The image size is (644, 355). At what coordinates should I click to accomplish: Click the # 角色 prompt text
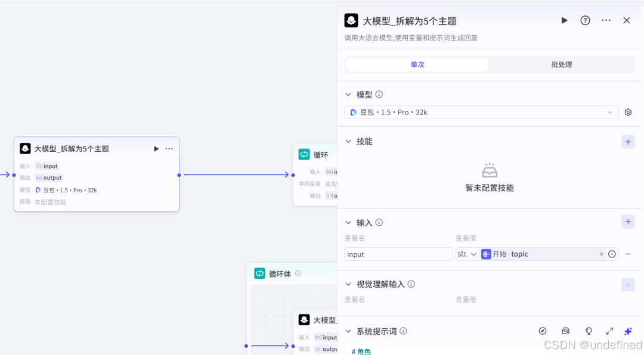[361, 351]
